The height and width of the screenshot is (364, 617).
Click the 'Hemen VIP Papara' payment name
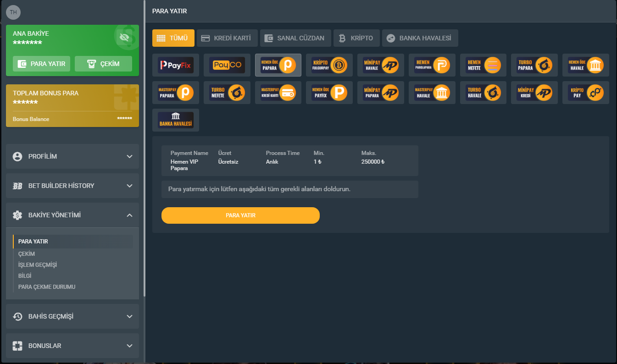[184, 165]
